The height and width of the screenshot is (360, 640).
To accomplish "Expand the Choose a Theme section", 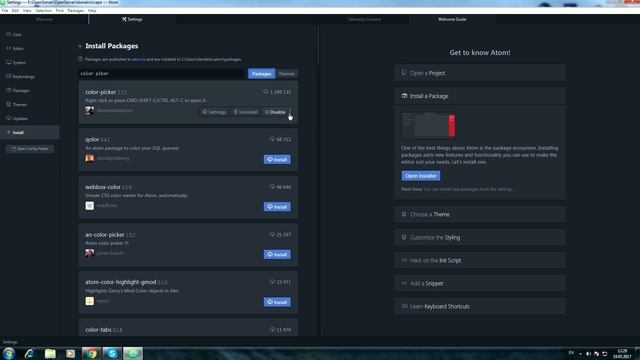I will click(480, 214).
